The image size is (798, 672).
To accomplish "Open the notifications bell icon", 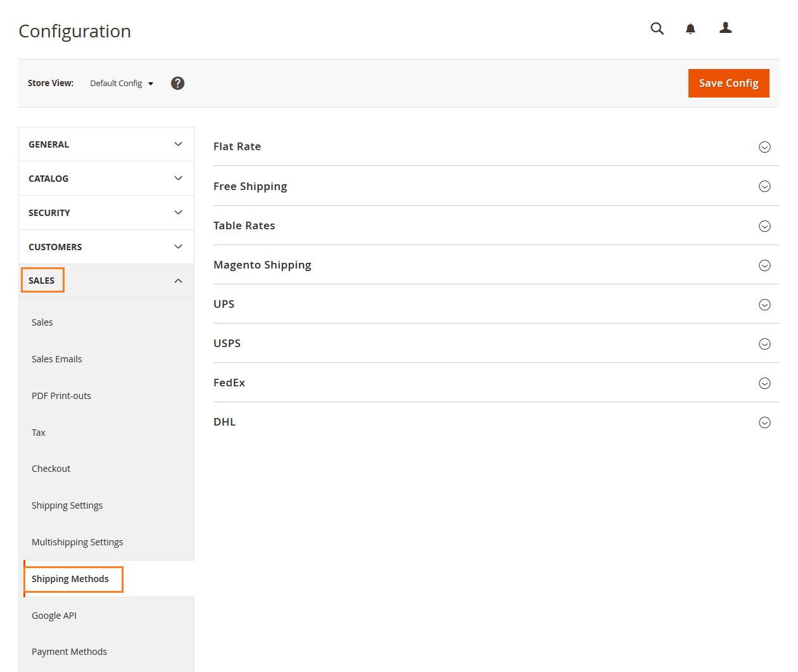I will click(x=690, y=29).
